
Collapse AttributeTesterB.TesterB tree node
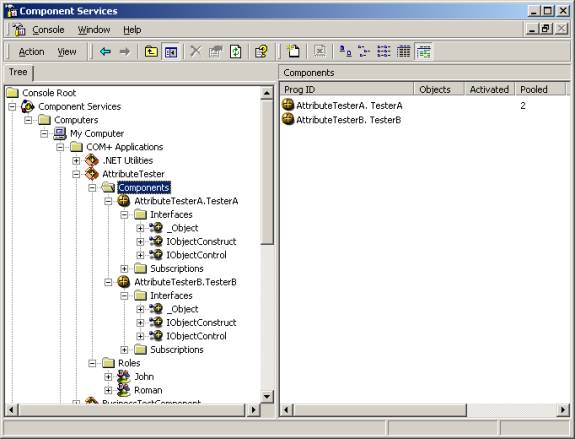pos(108,282)
